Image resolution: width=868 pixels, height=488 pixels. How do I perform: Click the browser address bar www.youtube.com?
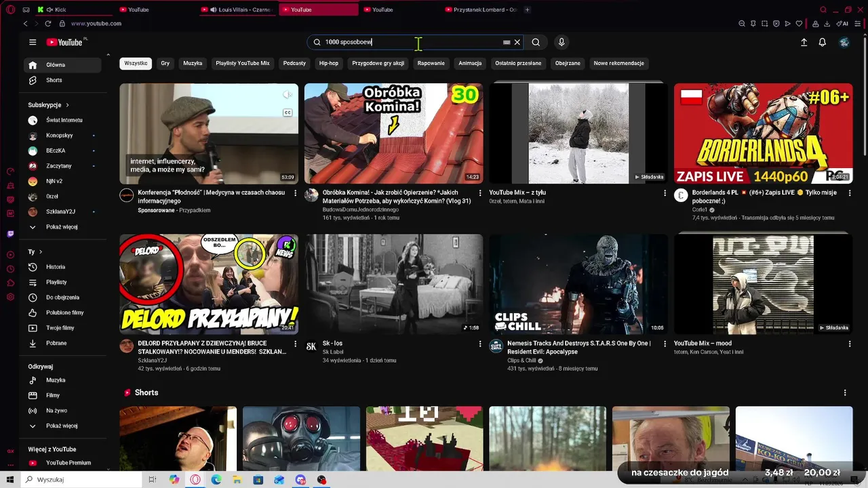tap(96, 23)
